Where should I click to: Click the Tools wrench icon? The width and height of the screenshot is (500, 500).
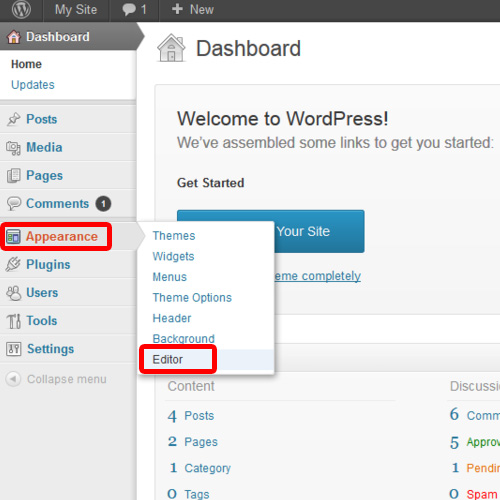(14, 321)
